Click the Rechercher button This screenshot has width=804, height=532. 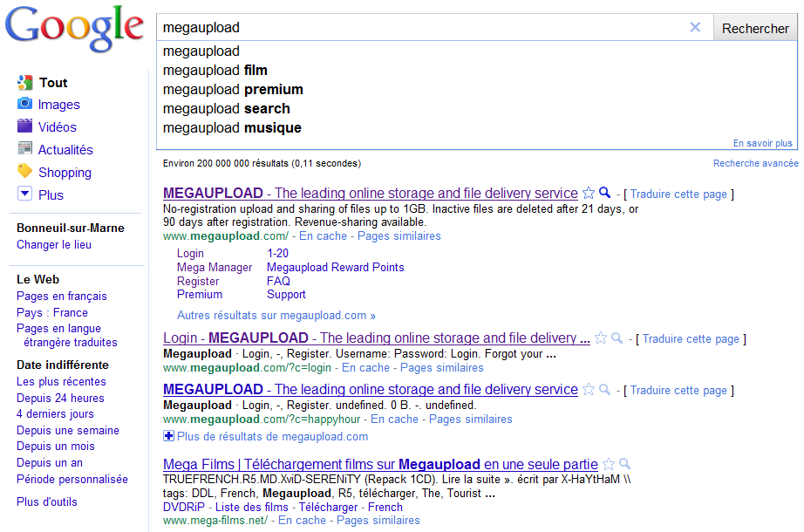(x=755, y=28)
